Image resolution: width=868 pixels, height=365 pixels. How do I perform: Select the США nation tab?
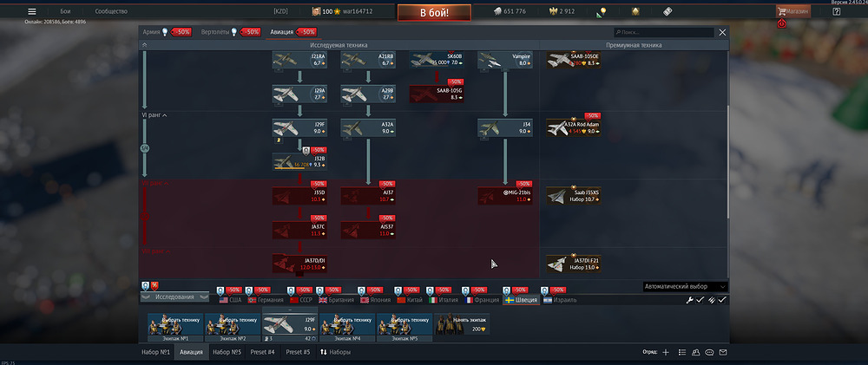(230, 300)
